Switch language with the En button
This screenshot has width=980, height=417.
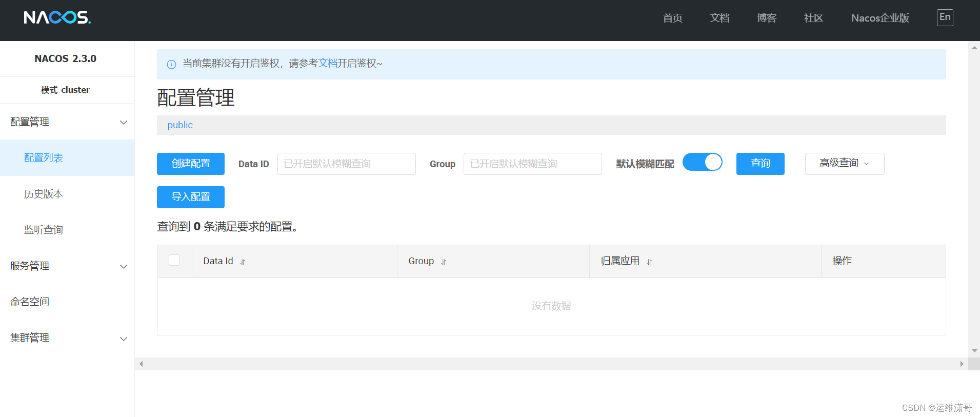tap(945, 17)
